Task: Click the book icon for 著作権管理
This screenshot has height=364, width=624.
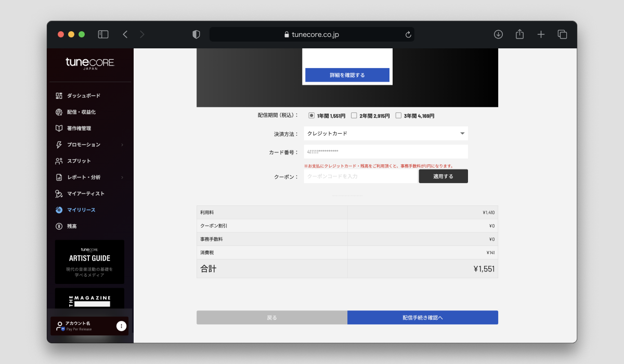Action: coord(59,128)
